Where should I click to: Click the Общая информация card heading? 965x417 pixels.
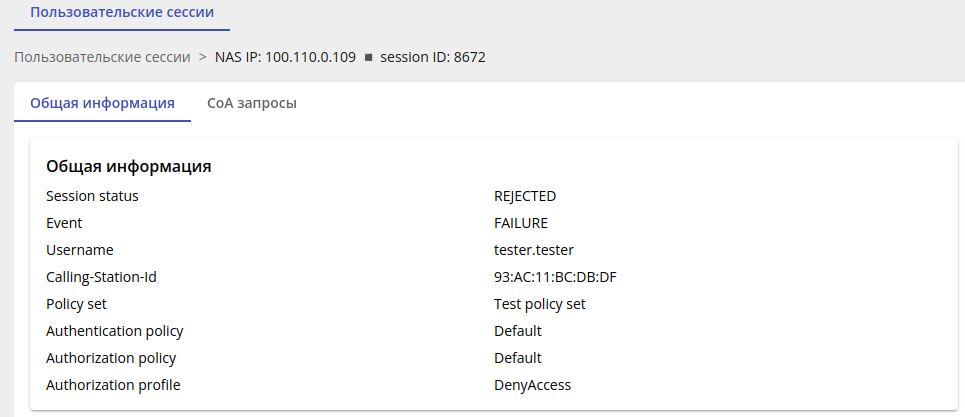(x=128, y=167)
